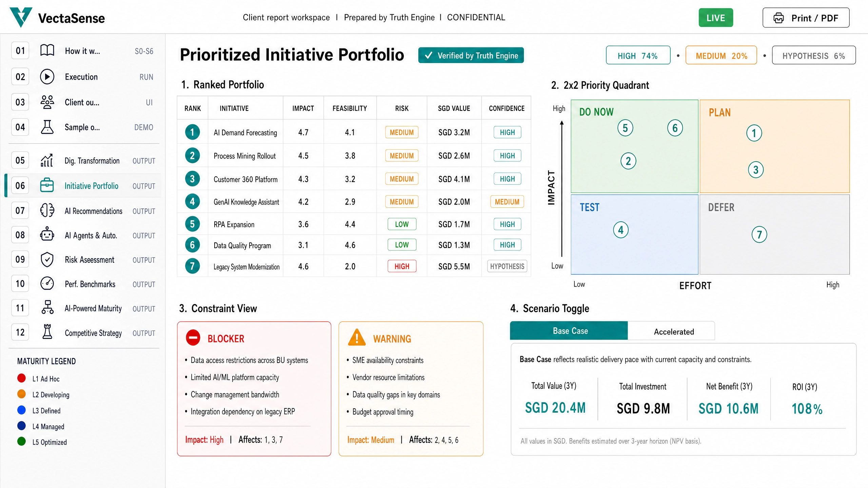This screenshot has width=868, height=488.
Task: Open the How it works book icon
Action: [47, 50]
